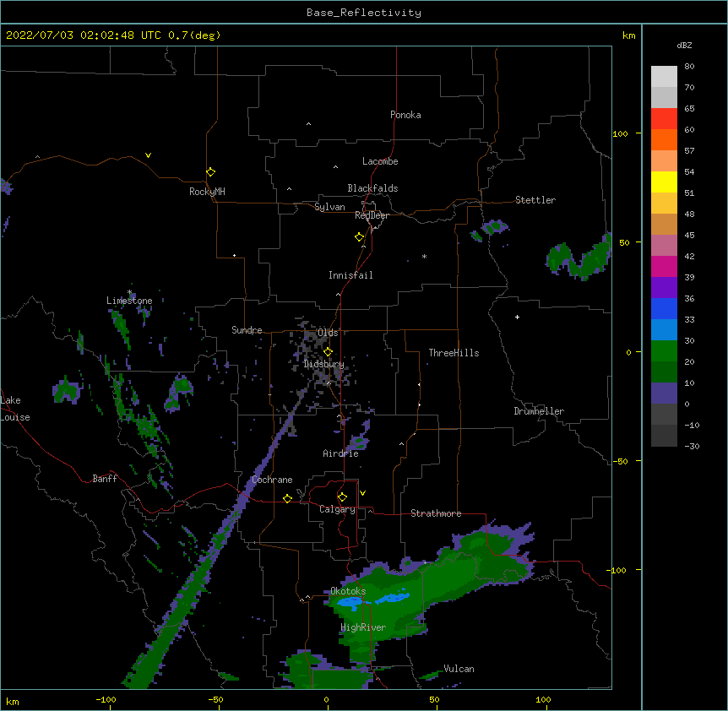Click the Strathmore label
Screen dimensions: 728x711
(x=436, y=513)
